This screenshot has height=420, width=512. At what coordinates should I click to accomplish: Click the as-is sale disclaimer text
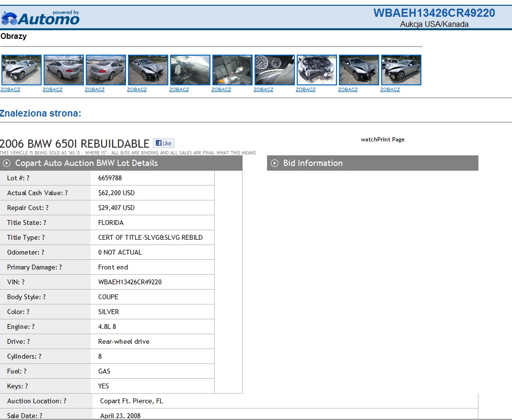[128, 153]
